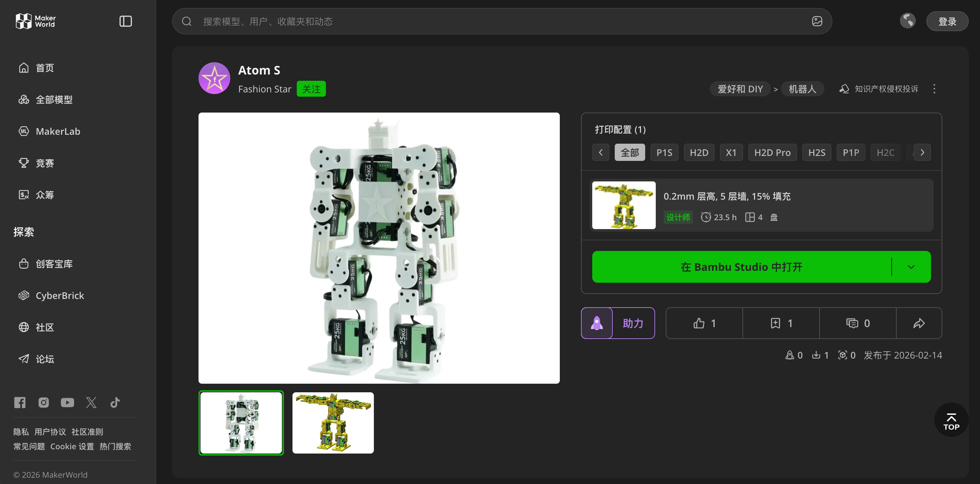This screenshot has width=980, height=484.
Task: Click the image search icon in search bar
Action: [817, 21]
